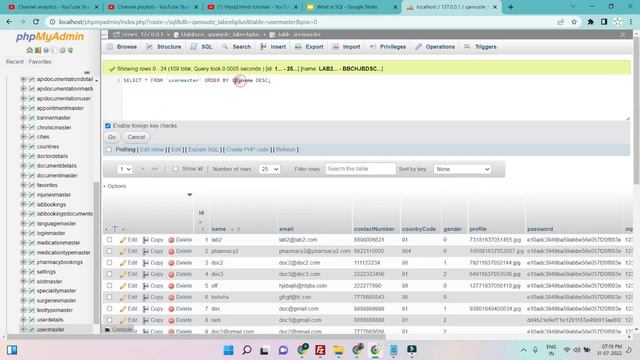Viewport: 640px width, 360px height.
Task: Select checkbox for row off
Action: coord(109,286)
